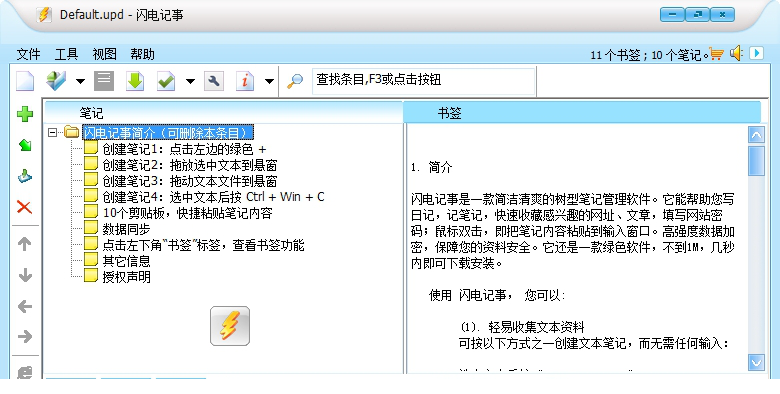
Task: Click scrollbar down arrow in content pane
Action: (x=756, y=362)
